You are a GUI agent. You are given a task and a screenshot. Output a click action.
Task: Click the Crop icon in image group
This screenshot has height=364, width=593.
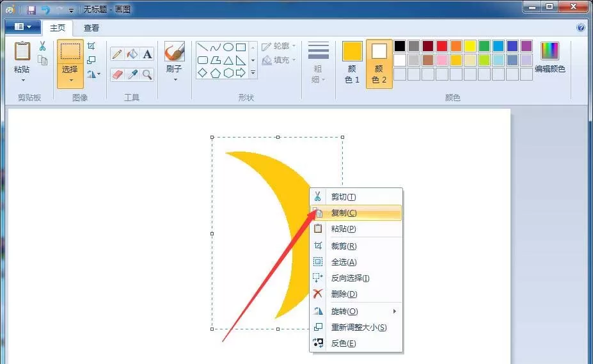(x=91, y=46)
